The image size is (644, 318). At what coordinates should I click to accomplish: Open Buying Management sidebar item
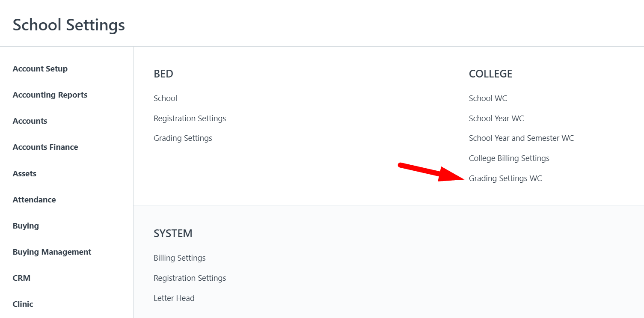(52, 252)
